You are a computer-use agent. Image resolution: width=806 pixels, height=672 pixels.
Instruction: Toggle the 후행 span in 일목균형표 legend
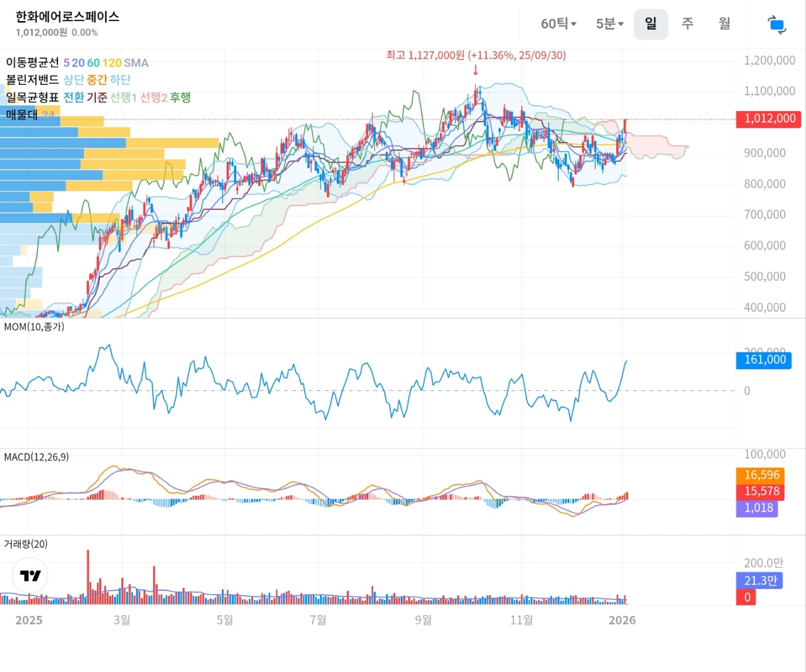click(x=180, y=97)
